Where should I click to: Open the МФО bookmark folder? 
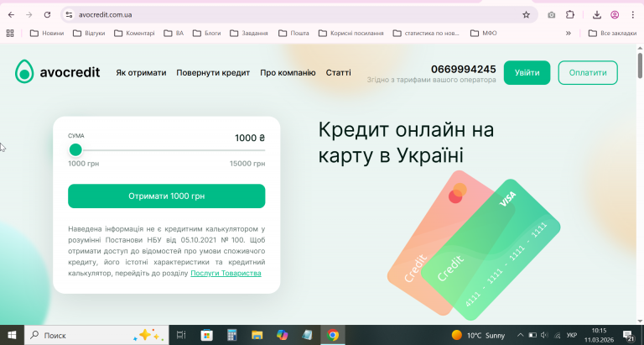483,34
